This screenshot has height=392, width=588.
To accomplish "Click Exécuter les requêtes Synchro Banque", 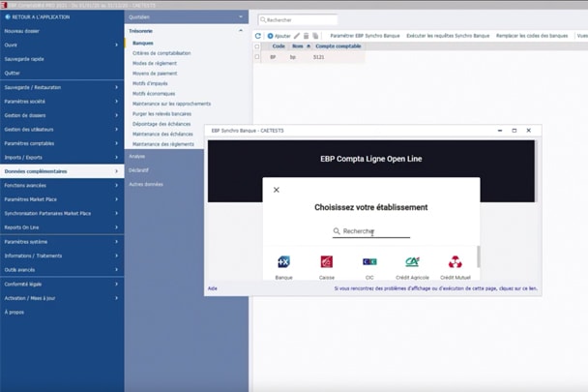I will (x=442, y=36).
